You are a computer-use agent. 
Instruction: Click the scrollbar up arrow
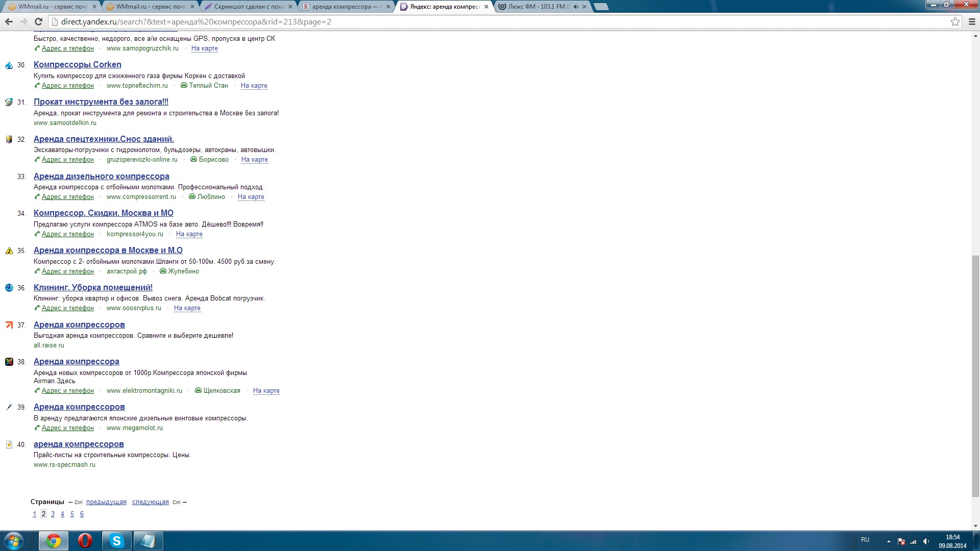(975, 36)
